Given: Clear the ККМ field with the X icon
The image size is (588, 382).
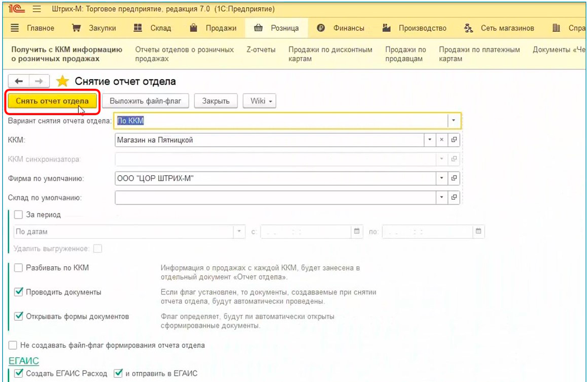Looking at the screenshot, I should tap(442, 140).
